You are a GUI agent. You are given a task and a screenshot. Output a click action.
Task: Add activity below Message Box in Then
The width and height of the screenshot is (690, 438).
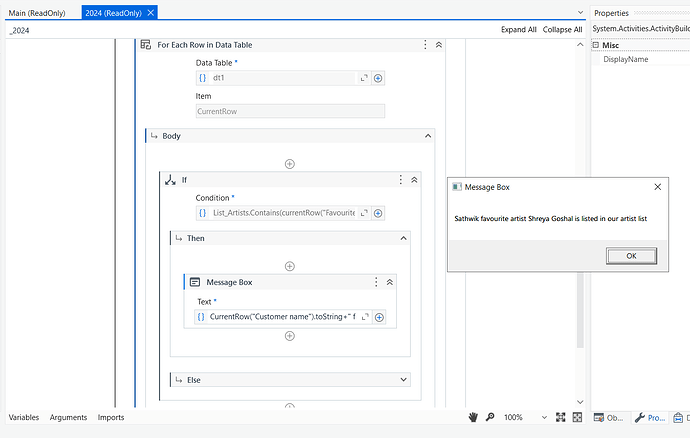(290, 336)
